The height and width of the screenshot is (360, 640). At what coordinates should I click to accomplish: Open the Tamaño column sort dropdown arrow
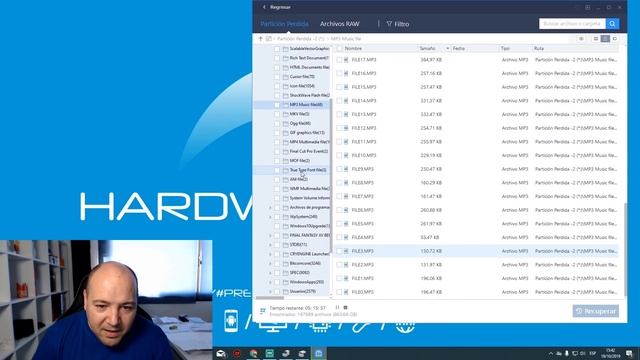[447, 49]
